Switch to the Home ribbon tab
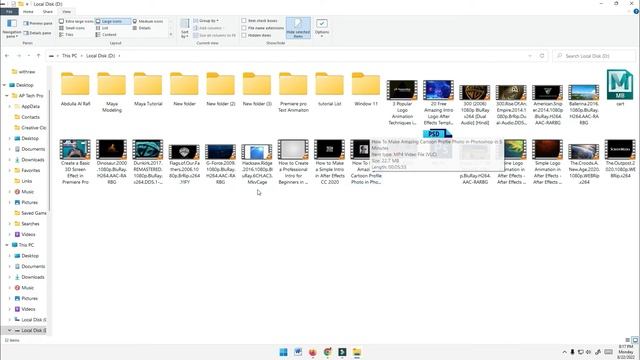 tap(28, 12)
